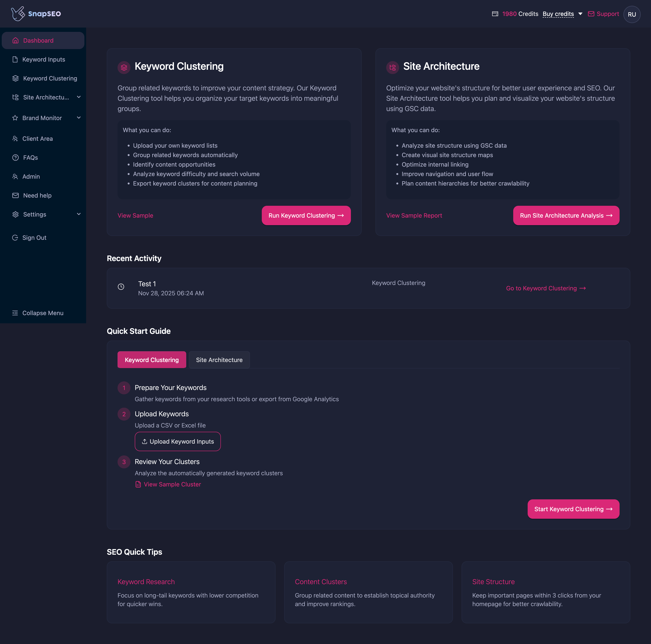Click Run Keyword Clustering button
This screenshot has height=644, width=651.
tap(306, 216)
